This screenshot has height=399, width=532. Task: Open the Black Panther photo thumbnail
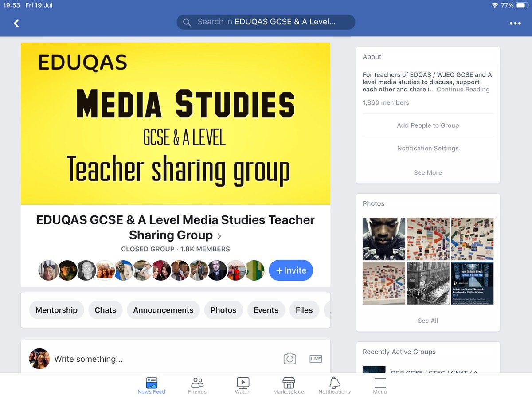[x=384, y=239]
